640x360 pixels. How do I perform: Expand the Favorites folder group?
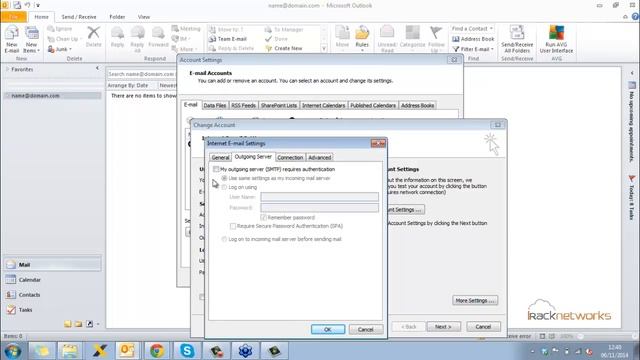(x=8, y=69)
